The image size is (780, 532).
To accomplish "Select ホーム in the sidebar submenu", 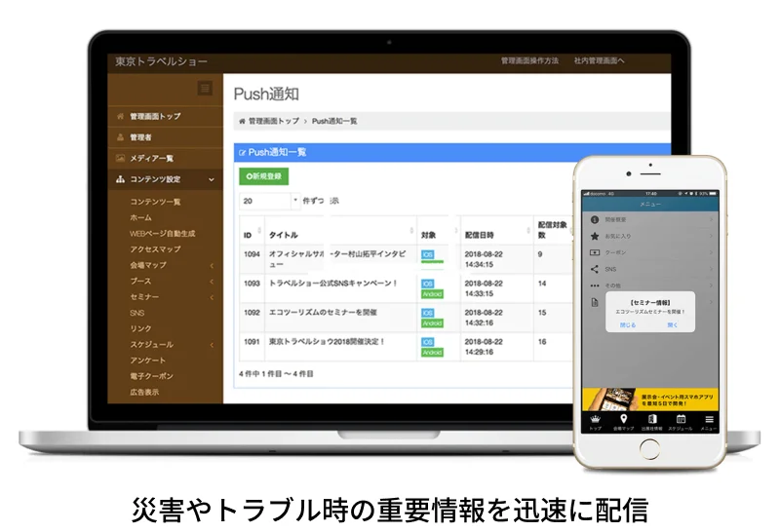I will pyautogui.click(x=140, y=217).
